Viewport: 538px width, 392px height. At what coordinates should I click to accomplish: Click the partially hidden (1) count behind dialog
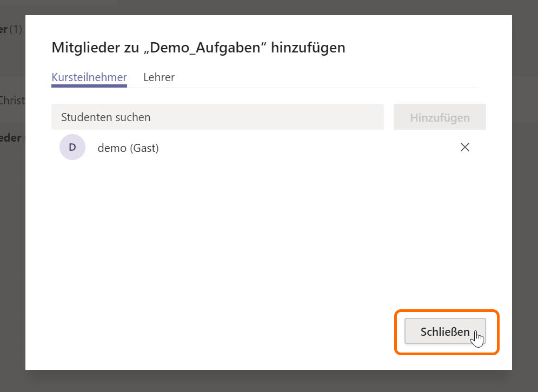tap(16, 29)
